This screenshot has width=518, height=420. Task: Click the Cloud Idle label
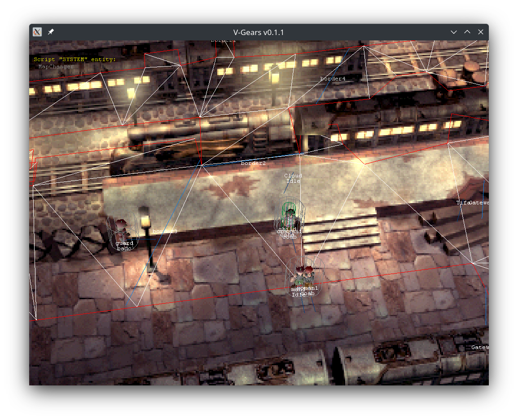pyautogui.click(x=293, y=178)
